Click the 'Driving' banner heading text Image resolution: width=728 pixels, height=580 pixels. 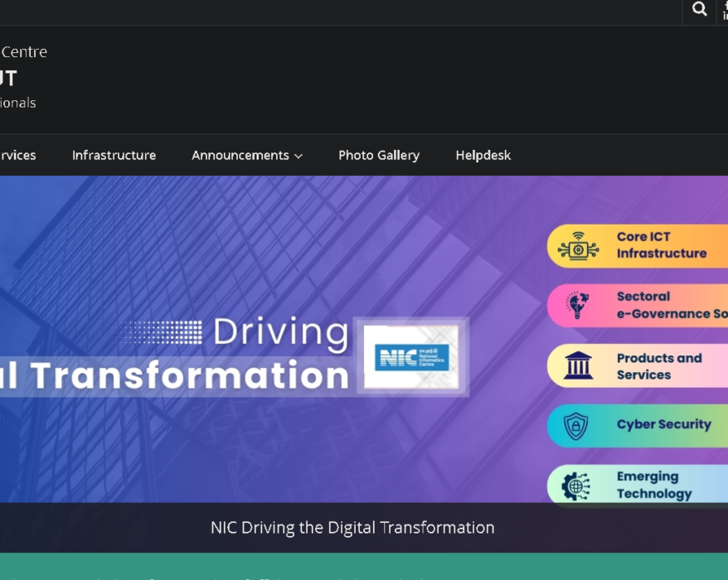click(x=280, y=332)
